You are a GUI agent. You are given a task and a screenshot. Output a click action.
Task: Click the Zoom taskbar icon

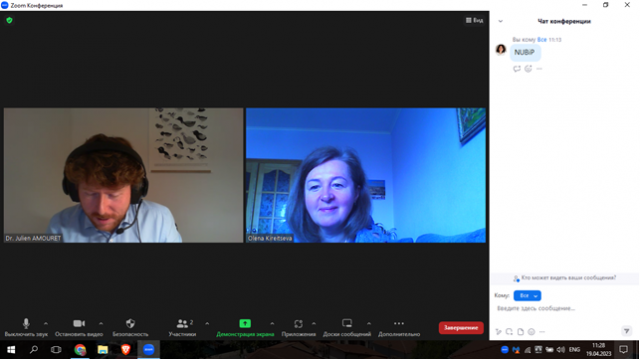pos(149,350)
